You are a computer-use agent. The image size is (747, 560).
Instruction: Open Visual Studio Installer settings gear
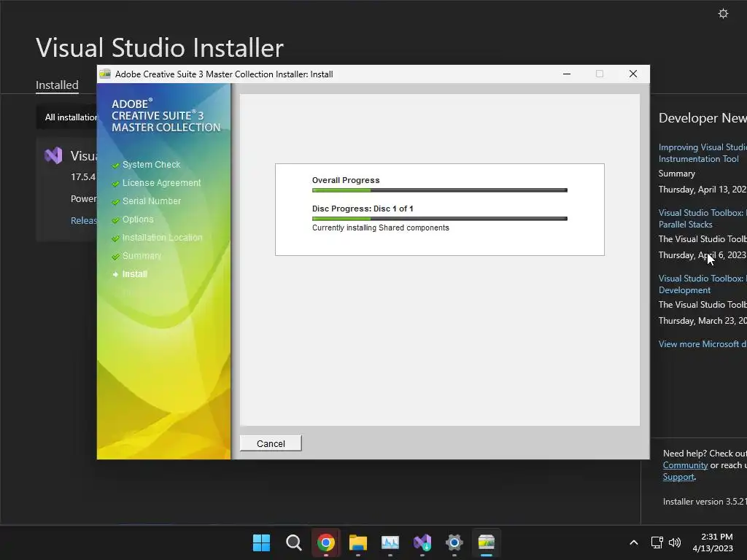[x=723, y=13]
